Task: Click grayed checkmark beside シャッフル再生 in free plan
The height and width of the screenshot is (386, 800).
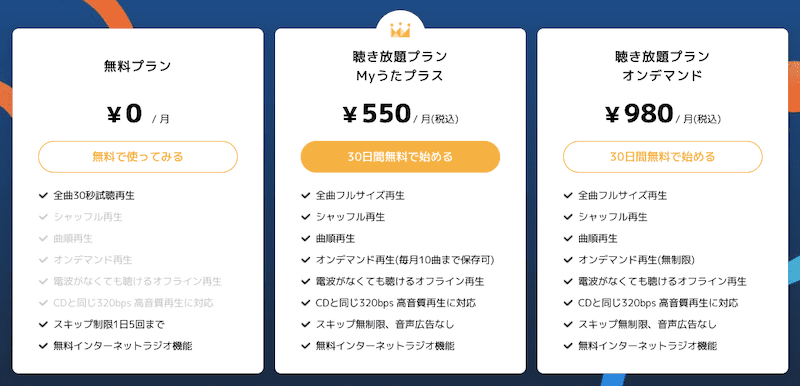Action: [x=43, y=217]
